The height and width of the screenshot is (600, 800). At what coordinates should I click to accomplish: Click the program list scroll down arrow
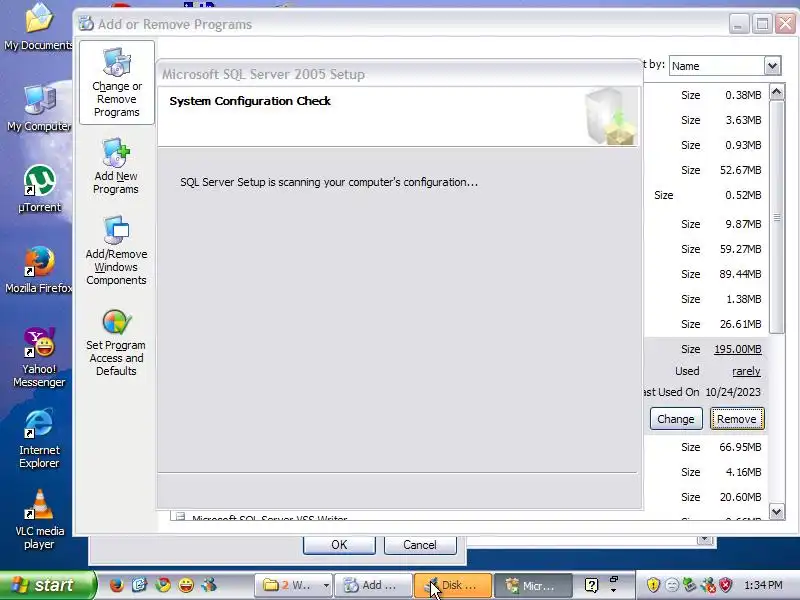click(777, 511)
